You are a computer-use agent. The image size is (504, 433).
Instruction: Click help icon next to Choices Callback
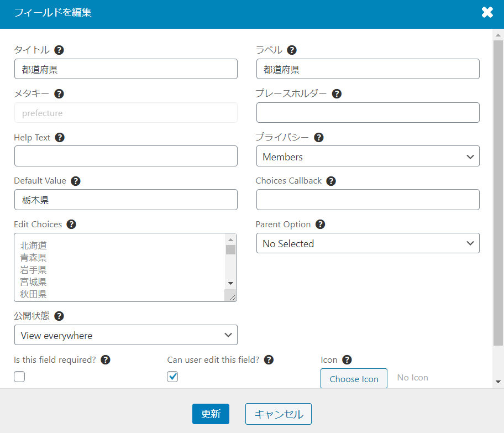331,181
